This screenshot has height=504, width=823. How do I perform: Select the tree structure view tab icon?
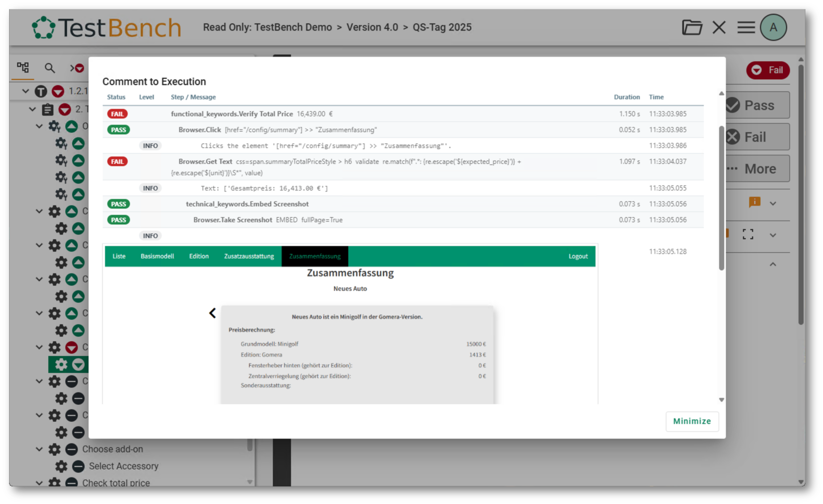[23, 67]
